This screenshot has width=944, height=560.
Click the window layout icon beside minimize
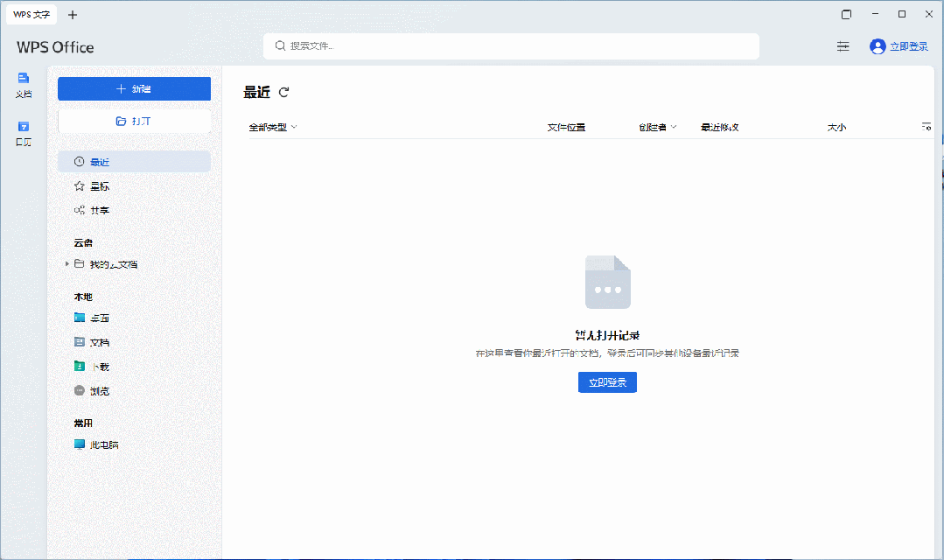(847, 15)
